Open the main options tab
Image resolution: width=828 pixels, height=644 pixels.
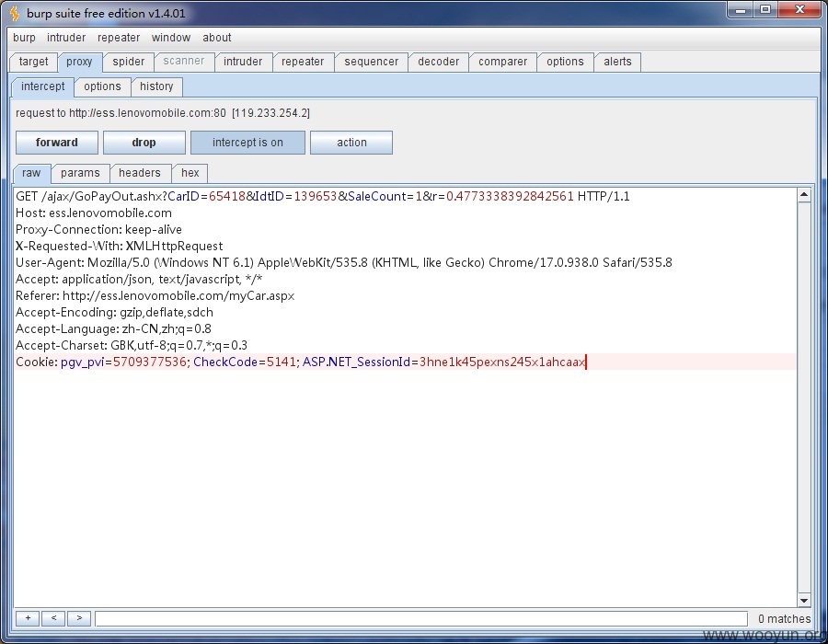(565, 62)
